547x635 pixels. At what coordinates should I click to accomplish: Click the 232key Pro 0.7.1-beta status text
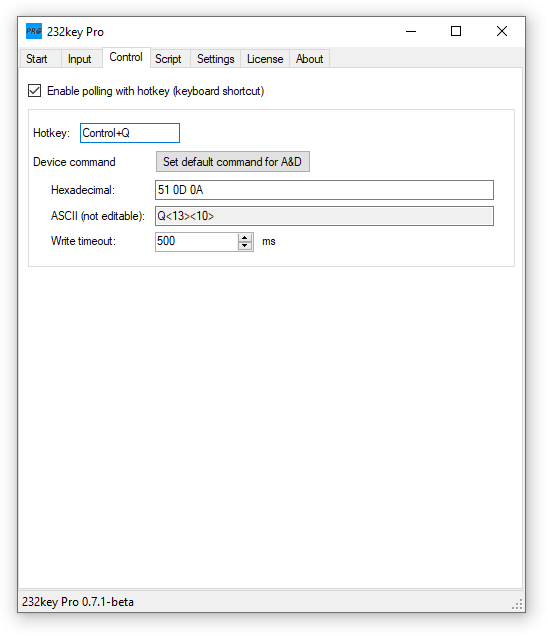point(78,602)
